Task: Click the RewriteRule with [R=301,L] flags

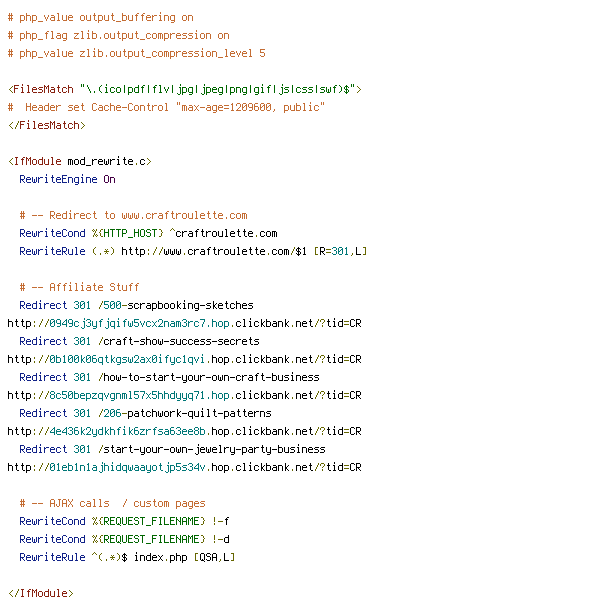Action: coord(193,251)
